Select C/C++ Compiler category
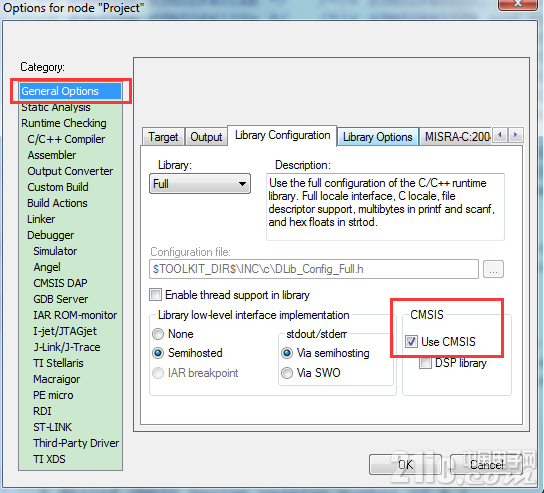 click(66, 139)
